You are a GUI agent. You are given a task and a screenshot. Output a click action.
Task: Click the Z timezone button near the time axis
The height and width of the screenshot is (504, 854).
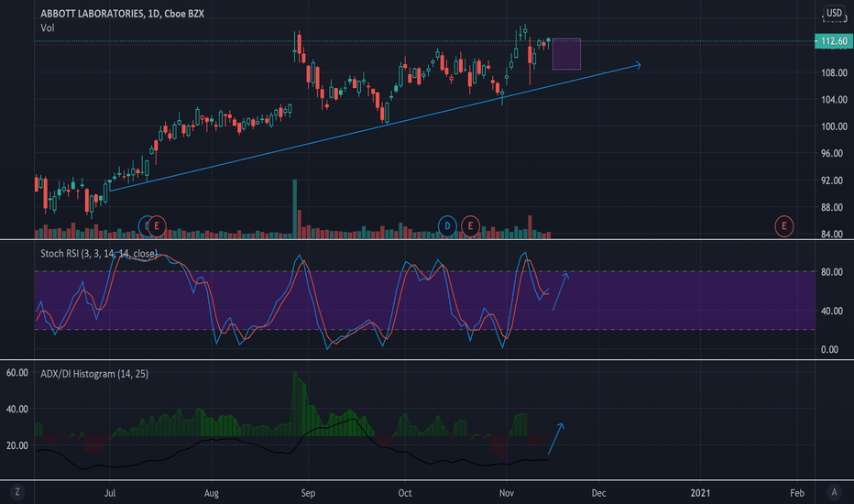pyautogui.click(x=16, y=492)
